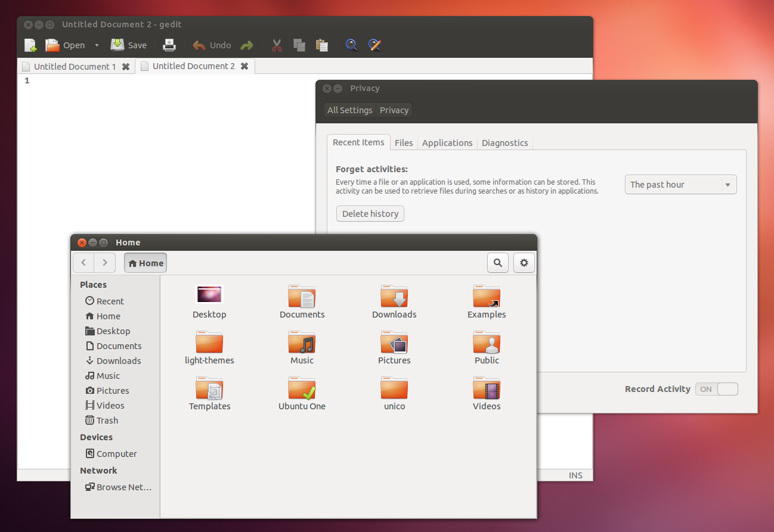This screenshot has height=532, width=774.
Task: Select the light-themes folder
Action: coord(209,341)
